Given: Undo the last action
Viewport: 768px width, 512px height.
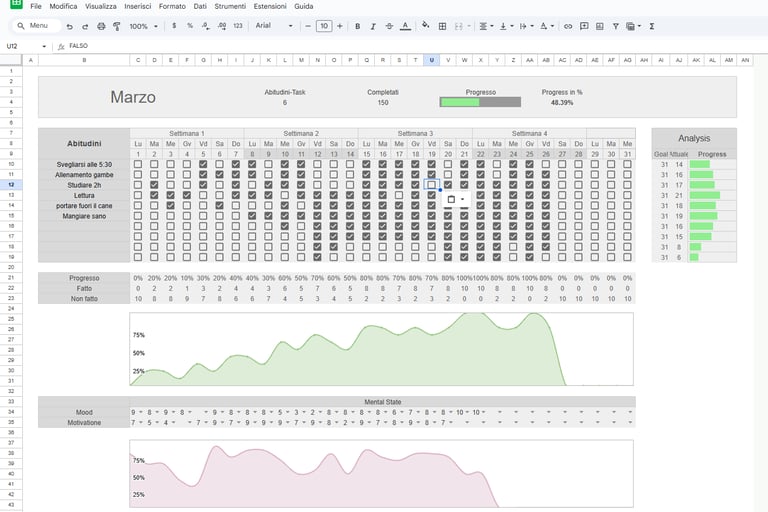Looking at the screenshot, I should click(70, 26).
